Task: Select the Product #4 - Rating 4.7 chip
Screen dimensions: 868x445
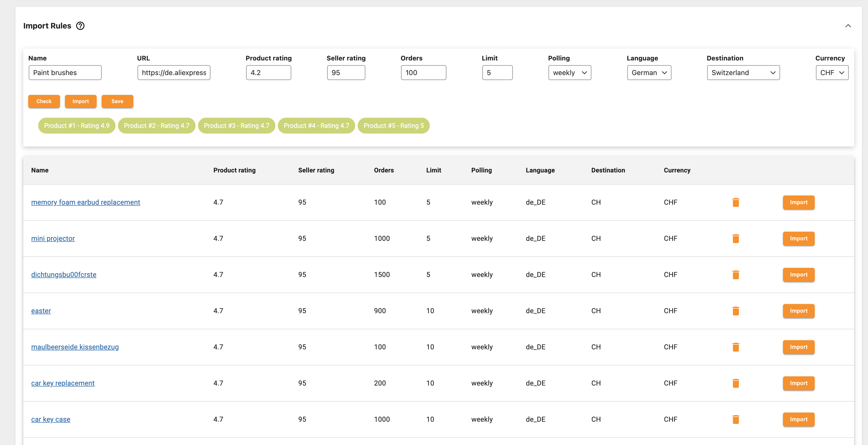Action: (317, 126)
